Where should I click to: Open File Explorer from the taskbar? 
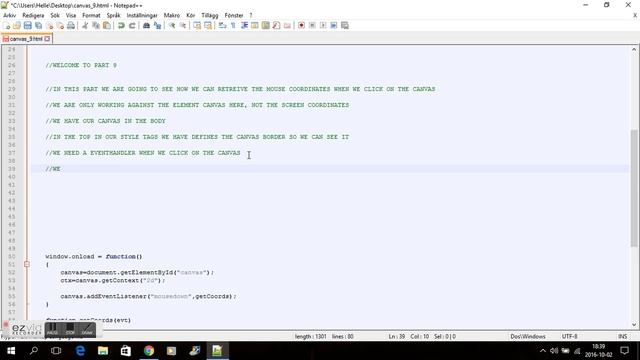(103, 351)
